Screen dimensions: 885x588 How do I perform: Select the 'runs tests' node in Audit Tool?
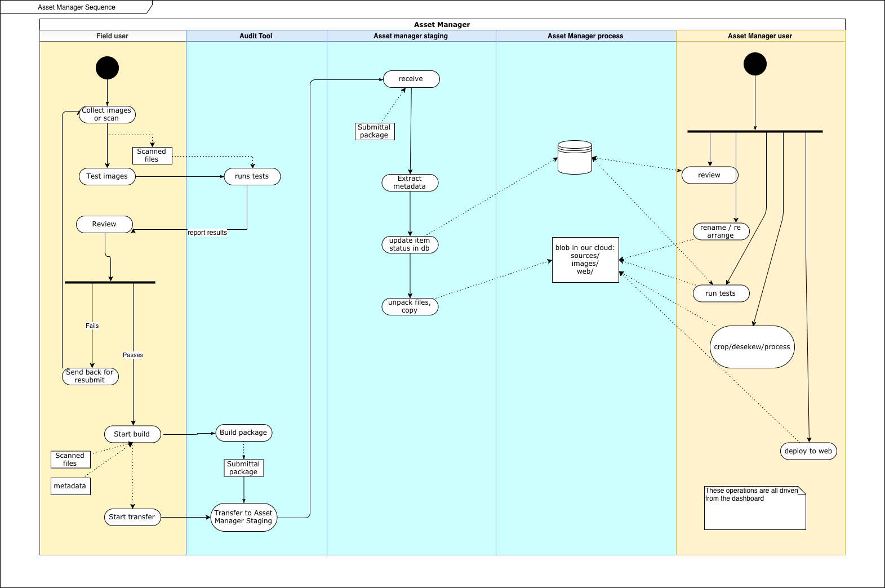pyautogui.click(x=252, y=176)
